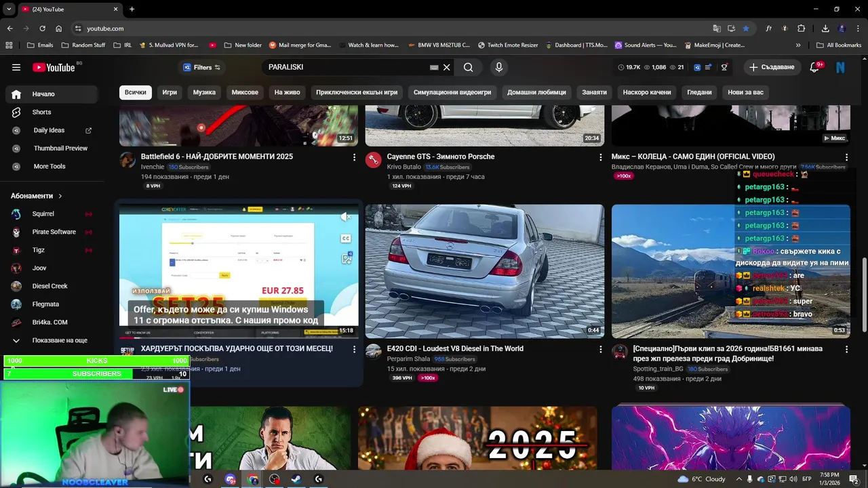Viewport: 868px width, 488px height.
Task: Open Daily Ideas in the sidebar
Action: 52,130
